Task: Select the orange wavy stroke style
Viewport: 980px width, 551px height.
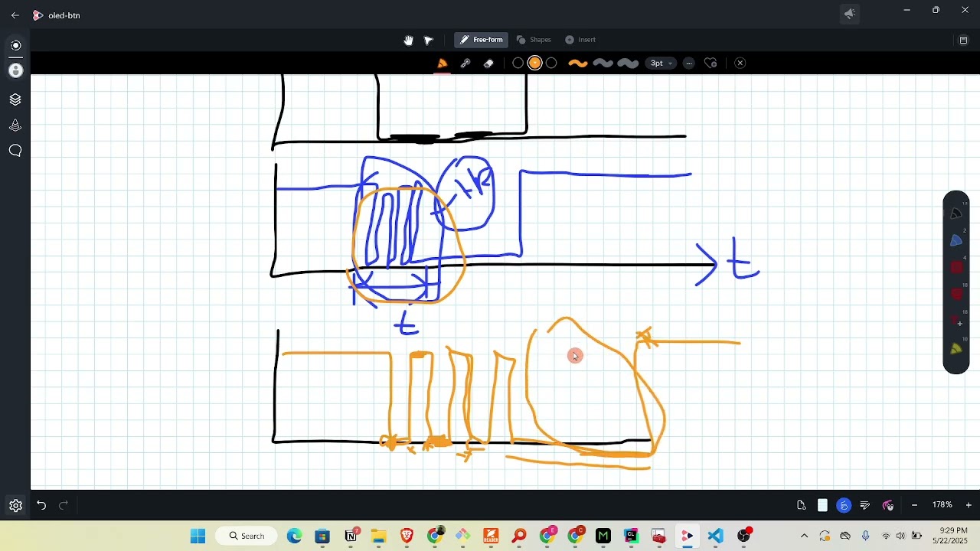Action: click(x=578, y=64)
